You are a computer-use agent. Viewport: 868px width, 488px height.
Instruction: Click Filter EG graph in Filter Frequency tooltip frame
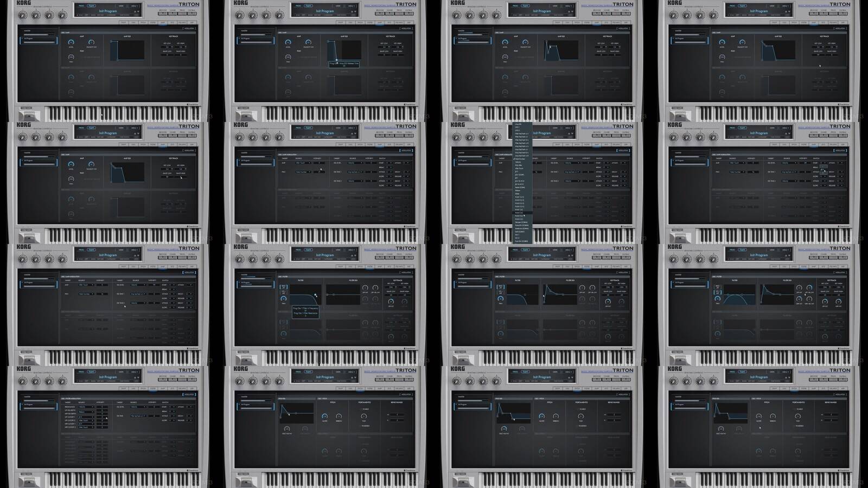pyautogui.click(x=343, y=294)
